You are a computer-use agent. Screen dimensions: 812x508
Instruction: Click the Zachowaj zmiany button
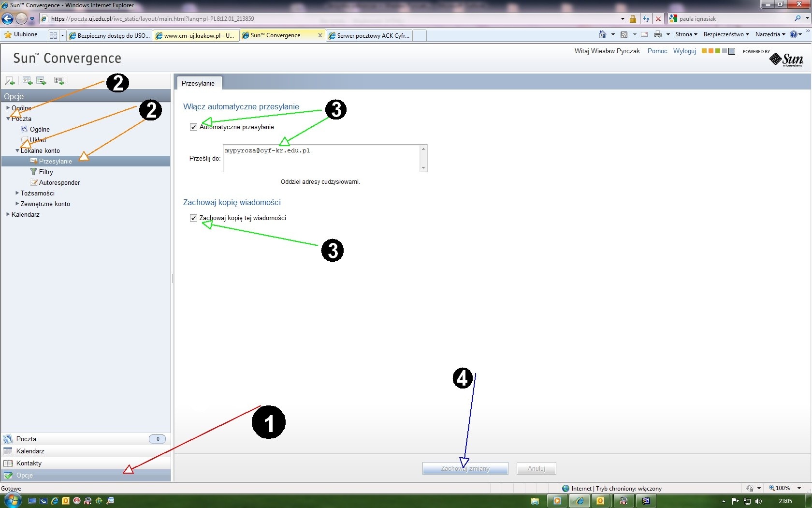(465, 468)
